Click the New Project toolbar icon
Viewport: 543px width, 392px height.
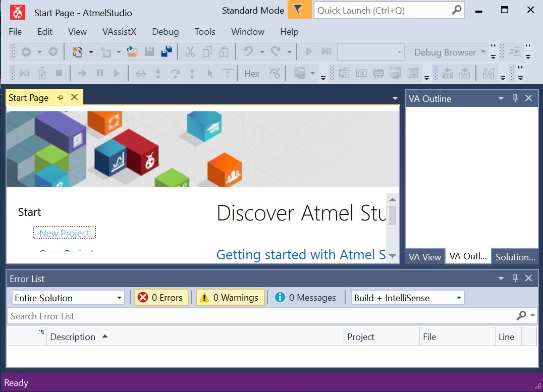pyautogui.click(x=77, y=52)
